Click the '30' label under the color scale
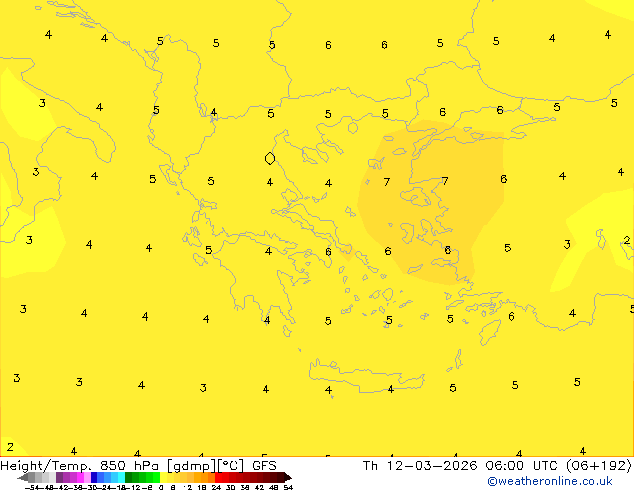Image resolution: width=634 pixels, height=490 pixels. coord(230,487)
